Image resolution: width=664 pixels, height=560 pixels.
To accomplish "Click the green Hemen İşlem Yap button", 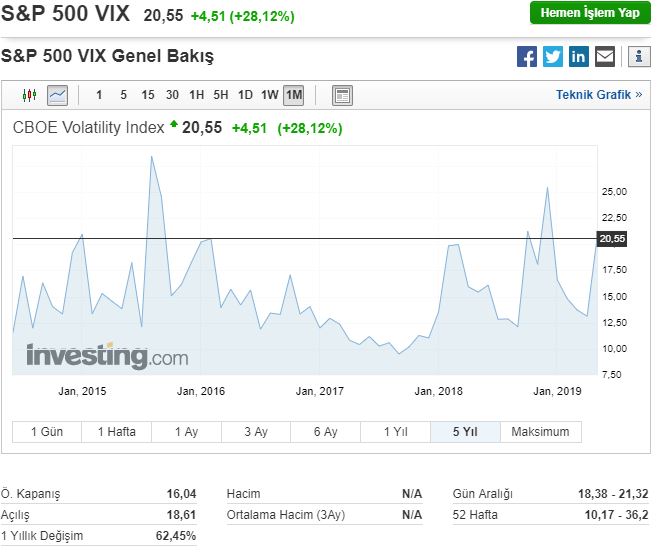I will pyautogui.click(x=590, y=13).
